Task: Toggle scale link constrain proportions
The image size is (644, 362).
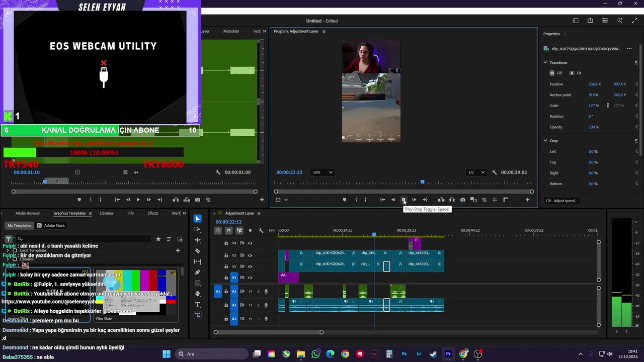Action: pos(608,106)
